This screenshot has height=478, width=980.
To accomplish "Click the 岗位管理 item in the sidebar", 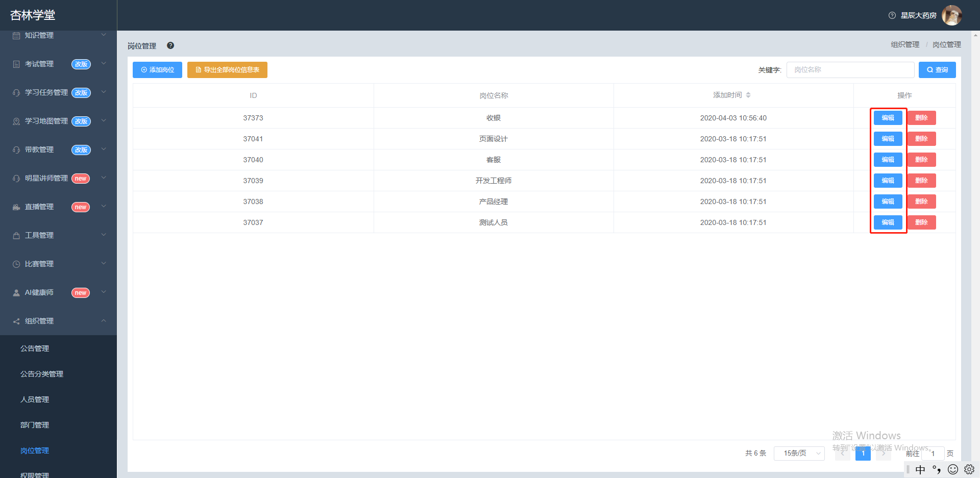I will point(35,450).
